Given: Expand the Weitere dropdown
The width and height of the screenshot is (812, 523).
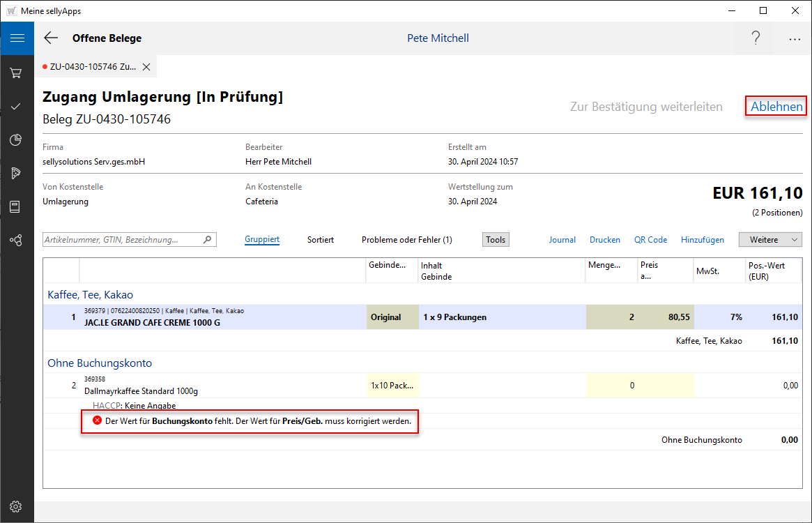Looking at the screenshot, I should click(x=770, y=240).
